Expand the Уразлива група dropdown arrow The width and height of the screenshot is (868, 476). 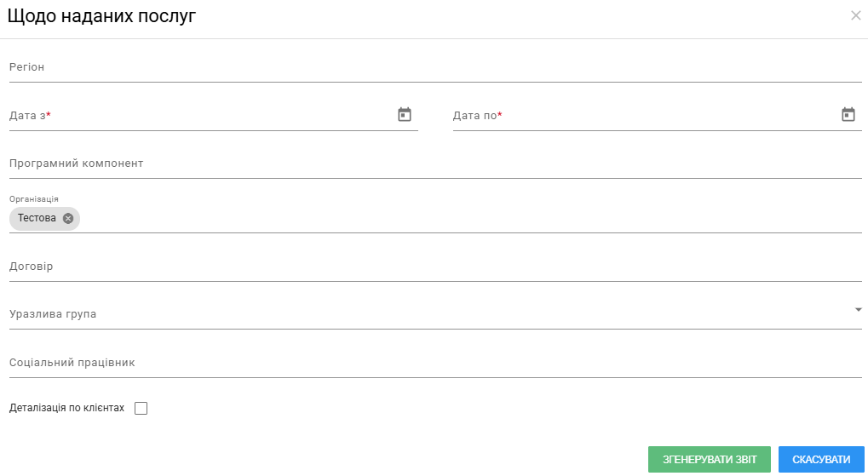[858, 309]
